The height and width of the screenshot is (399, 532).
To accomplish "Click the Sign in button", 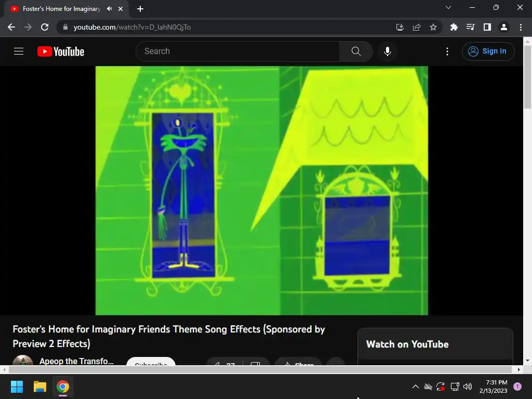I will click(488, 51).
